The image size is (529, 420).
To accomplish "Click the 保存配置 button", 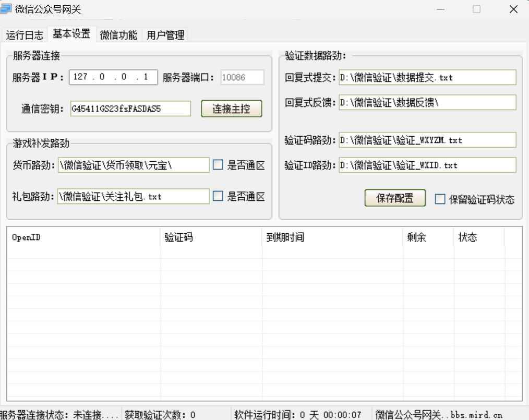I will coord(395,198).
